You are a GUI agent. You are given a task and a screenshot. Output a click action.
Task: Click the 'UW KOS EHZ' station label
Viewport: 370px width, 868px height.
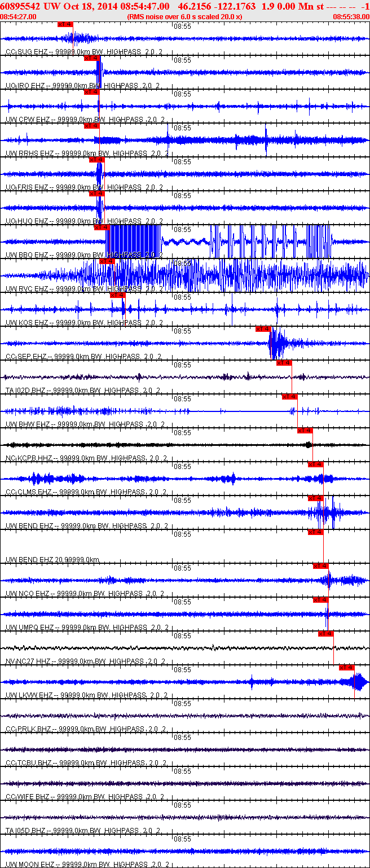[27, 323]
